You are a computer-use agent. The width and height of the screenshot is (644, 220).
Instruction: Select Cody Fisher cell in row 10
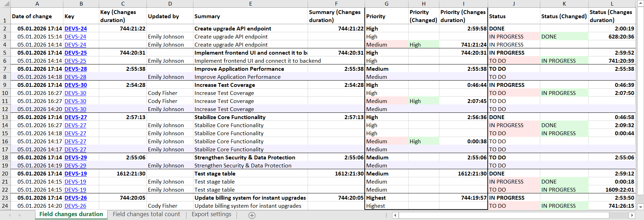click(x=170, y=93)
